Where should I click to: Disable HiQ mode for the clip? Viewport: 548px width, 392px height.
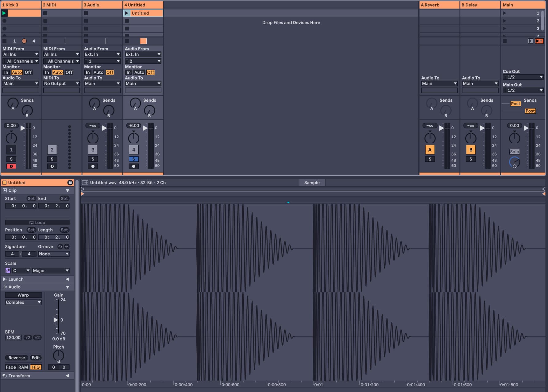click(36, 367)
